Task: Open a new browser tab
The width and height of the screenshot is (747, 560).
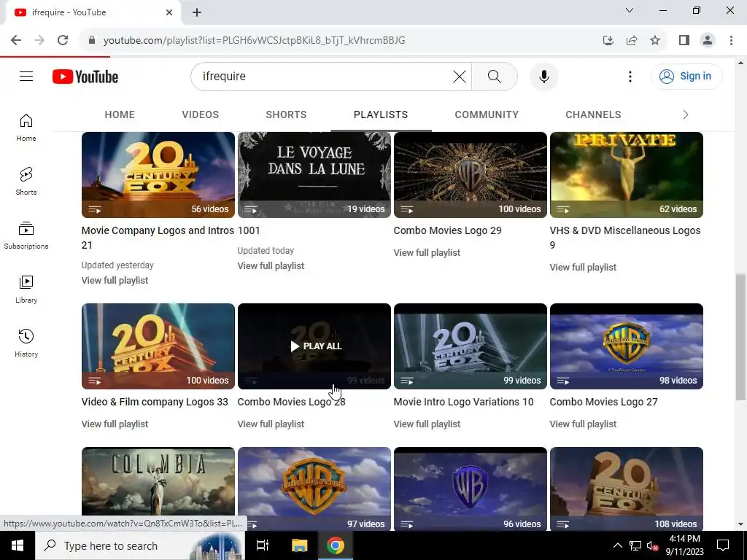Action: pos(197,12)
